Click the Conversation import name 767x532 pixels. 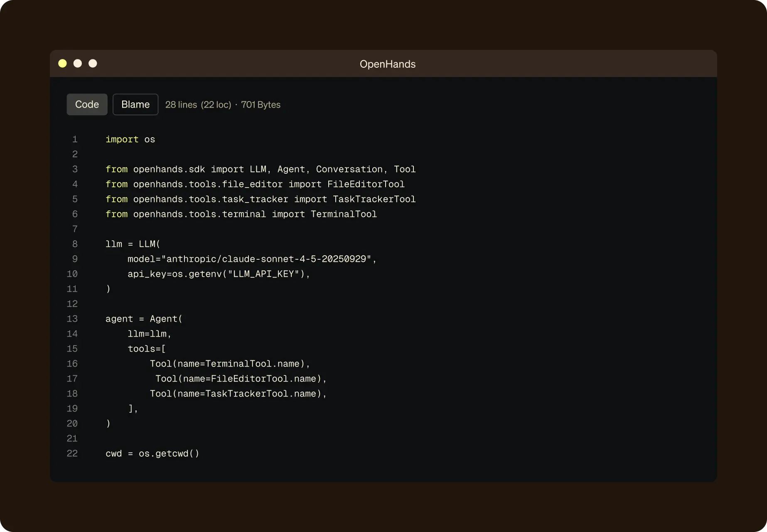[349, 169]
